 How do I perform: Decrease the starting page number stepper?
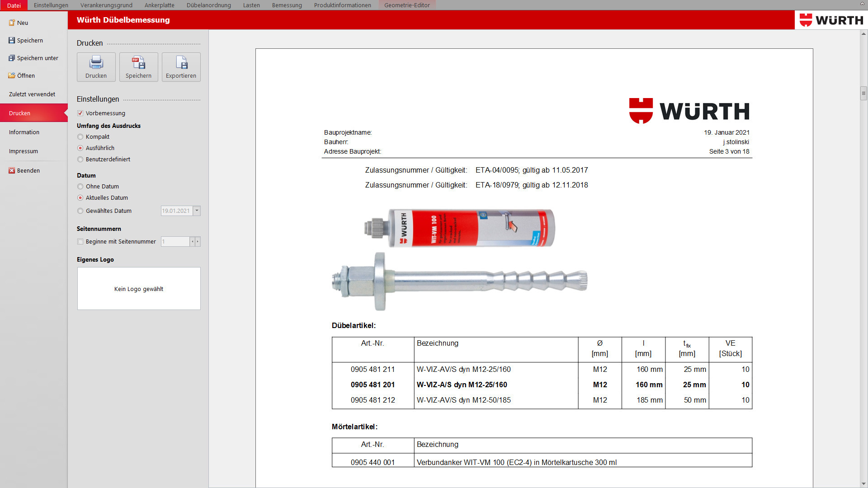pyautogui.click(x=193, y=242)
